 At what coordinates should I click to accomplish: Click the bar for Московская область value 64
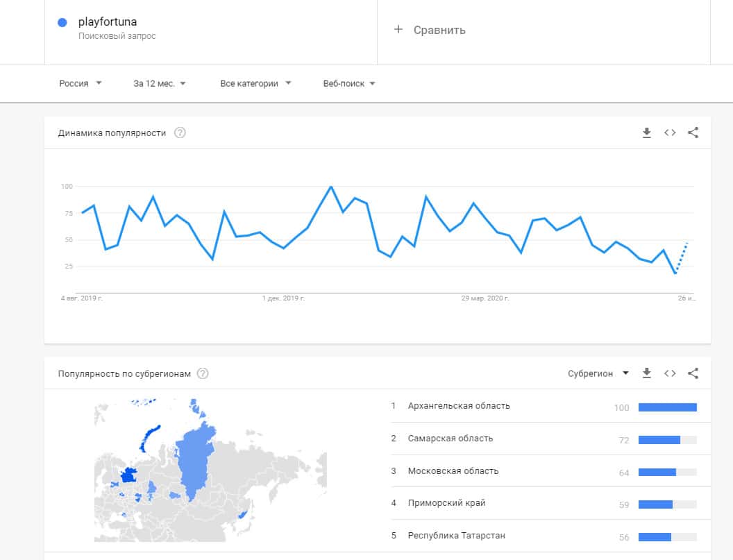coord(668,473)
